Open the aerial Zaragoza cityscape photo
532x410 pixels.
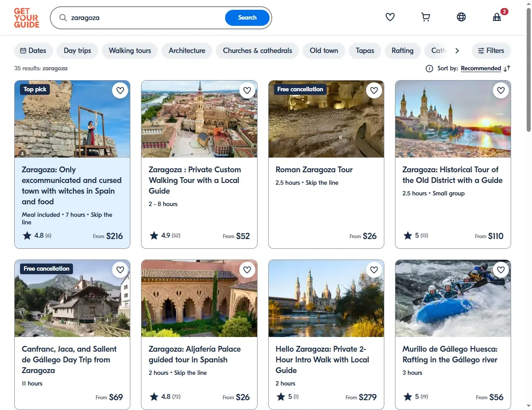(x=199, y=119)
